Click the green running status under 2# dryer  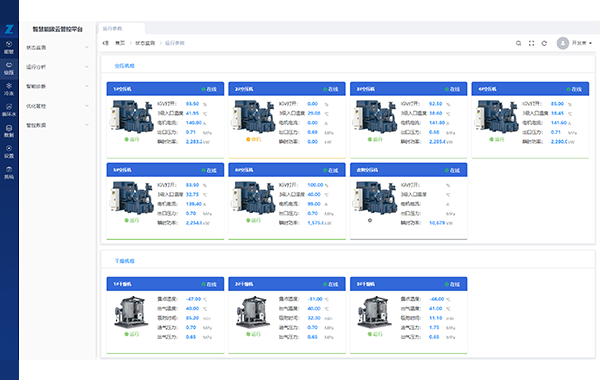click(x=253, y=334)
